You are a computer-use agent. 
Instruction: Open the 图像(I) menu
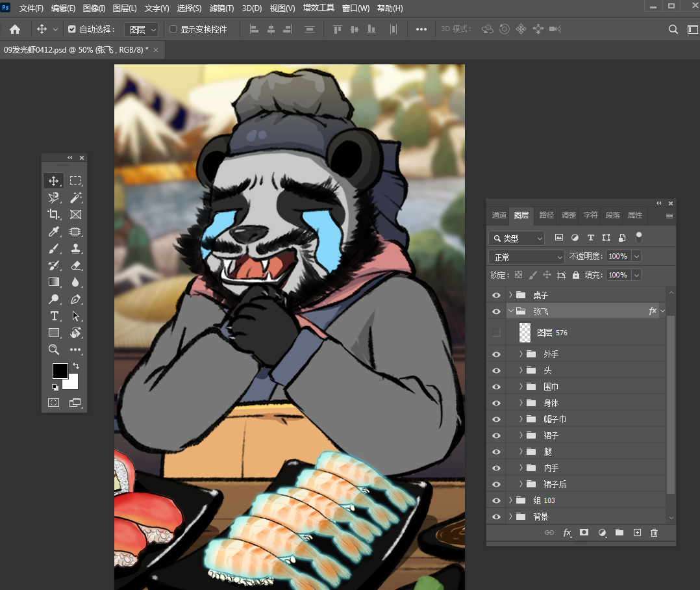pos(94,8)
